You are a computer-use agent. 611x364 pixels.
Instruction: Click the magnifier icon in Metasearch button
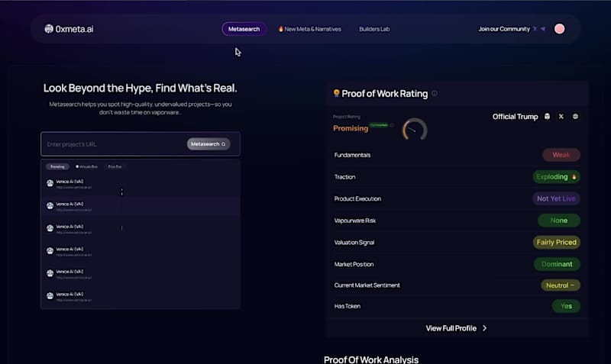(223, 144)
